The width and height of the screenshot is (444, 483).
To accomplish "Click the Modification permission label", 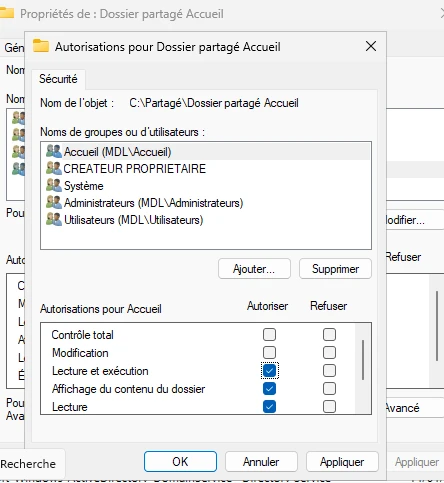I will [80, 353].
